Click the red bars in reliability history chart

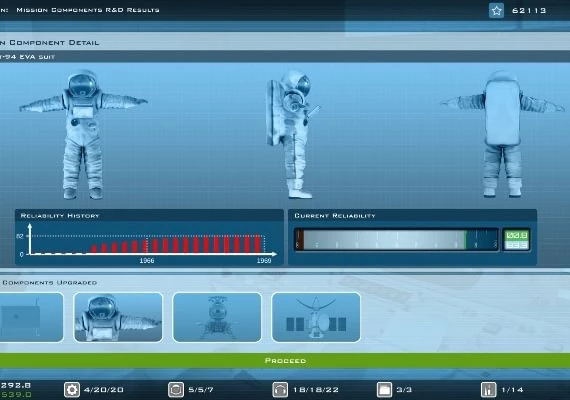pyautogui.click(x=176, y=244)
